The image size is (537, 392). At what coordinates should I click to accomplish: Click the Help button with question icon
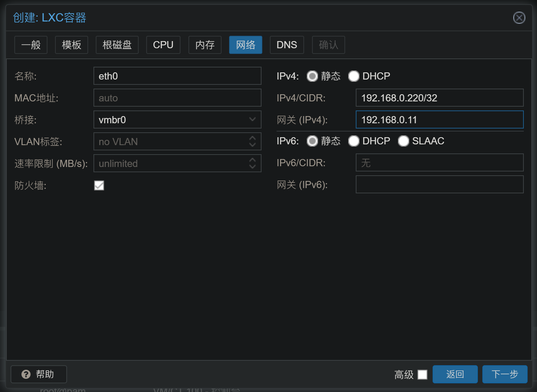click(39, 374)
